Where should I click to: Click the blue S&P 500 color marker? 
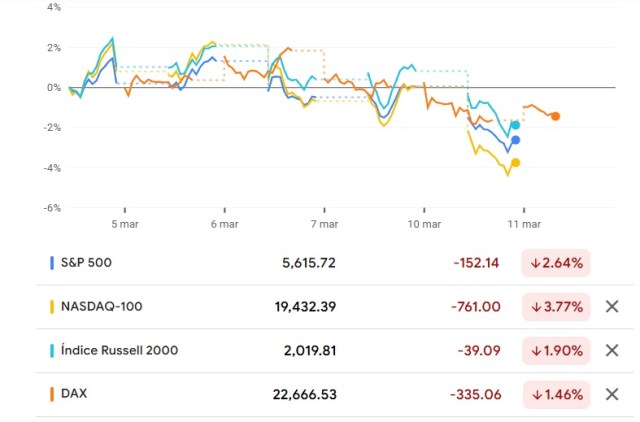click(52, 263)
